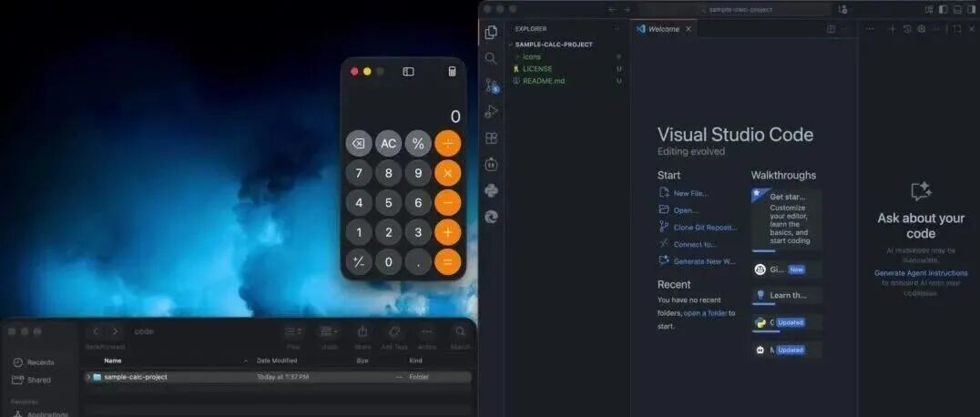This screenshot has width=980, height=417.
Task: Click the Finder Share toolbar icon
Action: coord(362,331)
